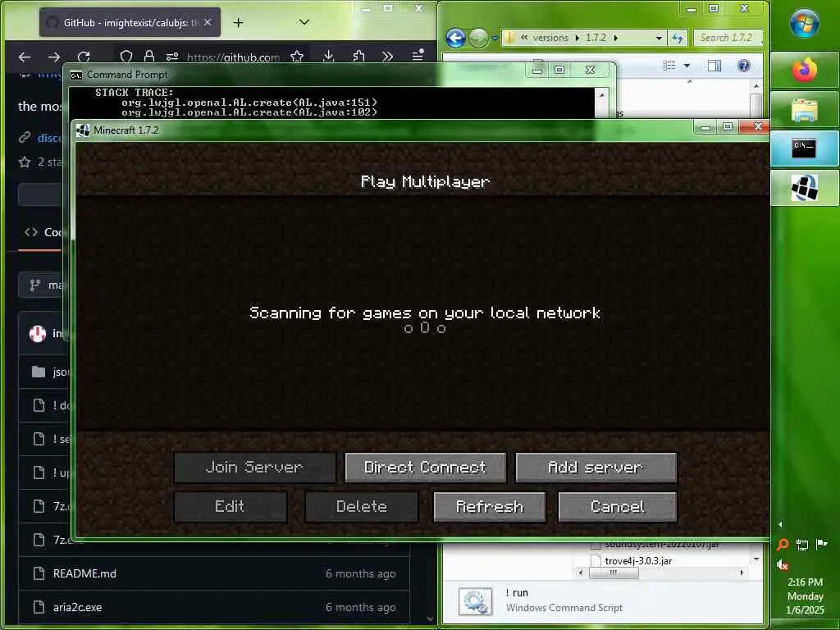Open the Windows Start orb
Screen dimensions: 840x630
click(804, 23)
